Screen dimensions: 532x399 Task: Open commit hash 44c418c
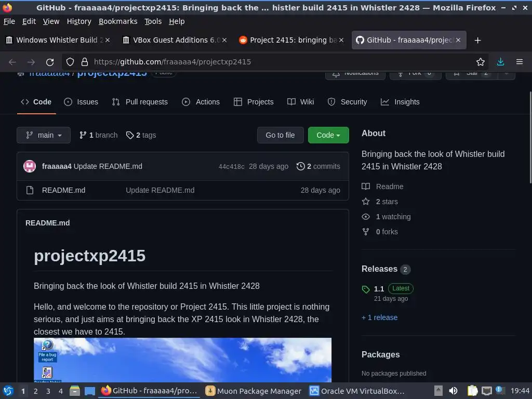click(231, 166)
